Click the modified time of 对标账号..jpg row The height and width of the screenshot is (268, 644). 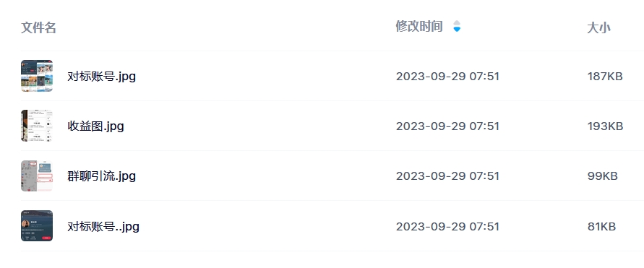pyautogui.click(x=447, y=226)
